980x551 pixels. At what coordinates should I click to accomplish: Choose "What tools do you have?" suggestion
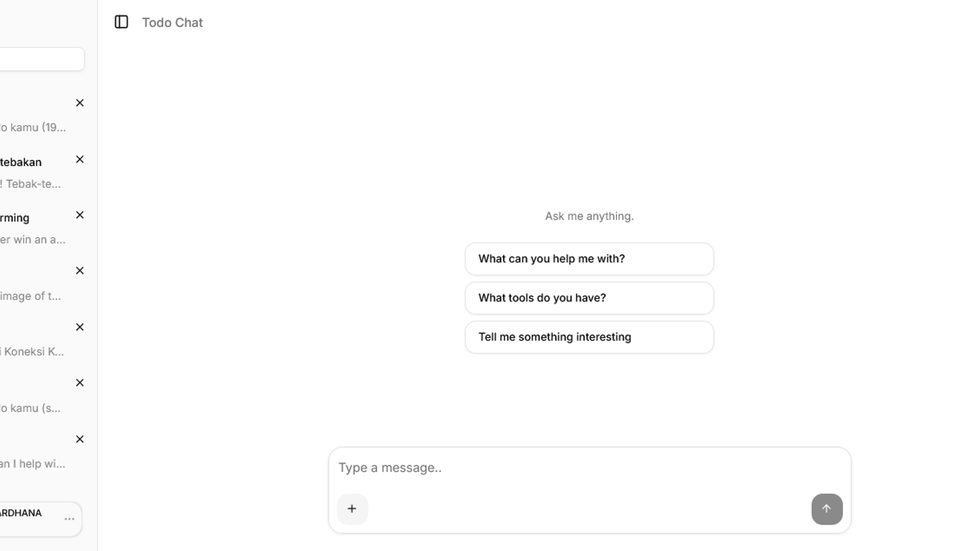(x=589, y=298)
